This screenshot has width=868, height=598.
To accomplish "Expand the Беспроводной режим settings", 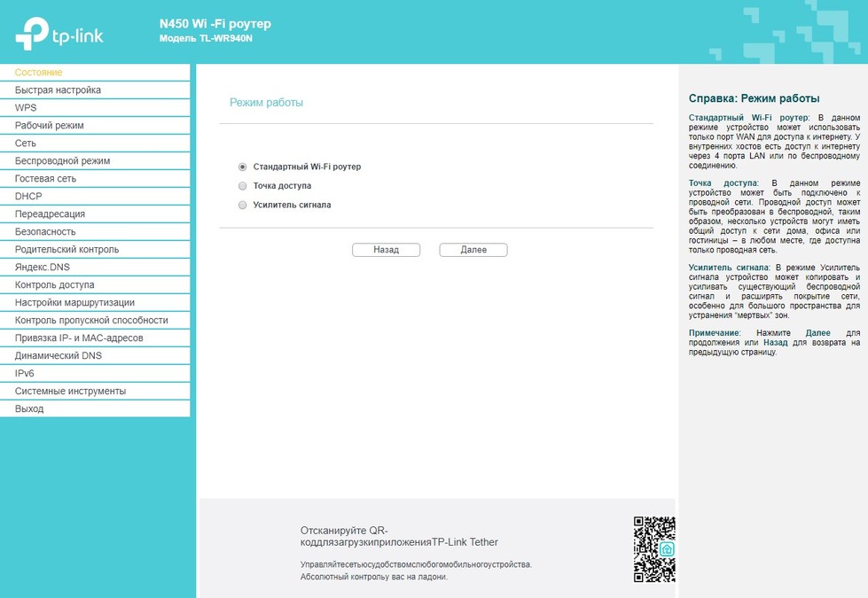I will (x=62, y=161).
